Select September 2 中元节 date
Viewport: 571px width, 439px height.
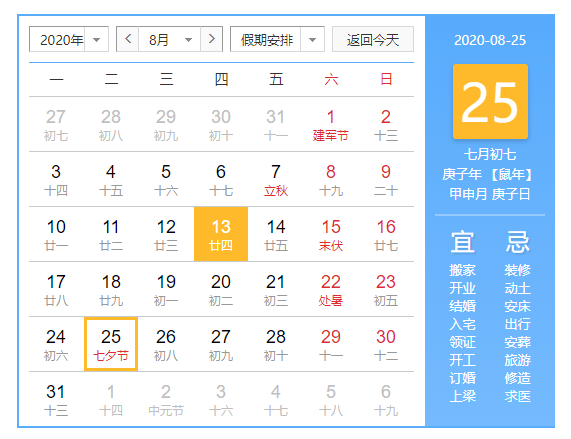coord(166,399)
